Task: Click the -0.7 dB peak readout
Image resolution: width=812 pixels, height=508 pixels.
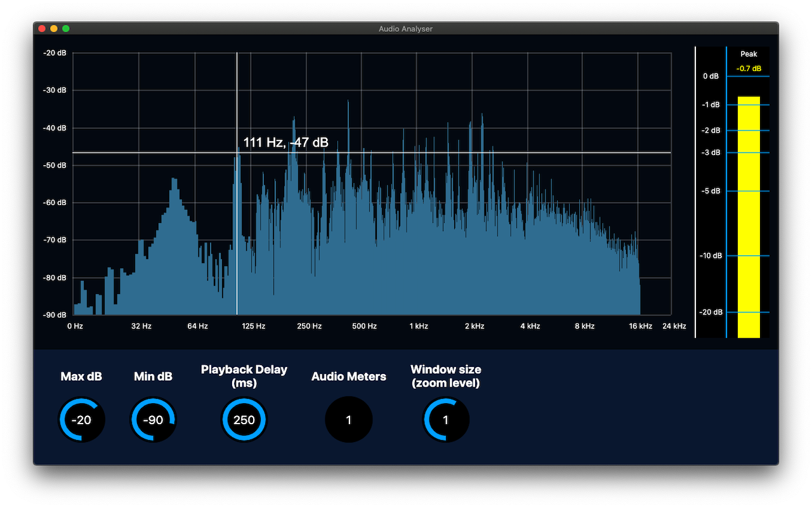Action: [x=749, y=69]
